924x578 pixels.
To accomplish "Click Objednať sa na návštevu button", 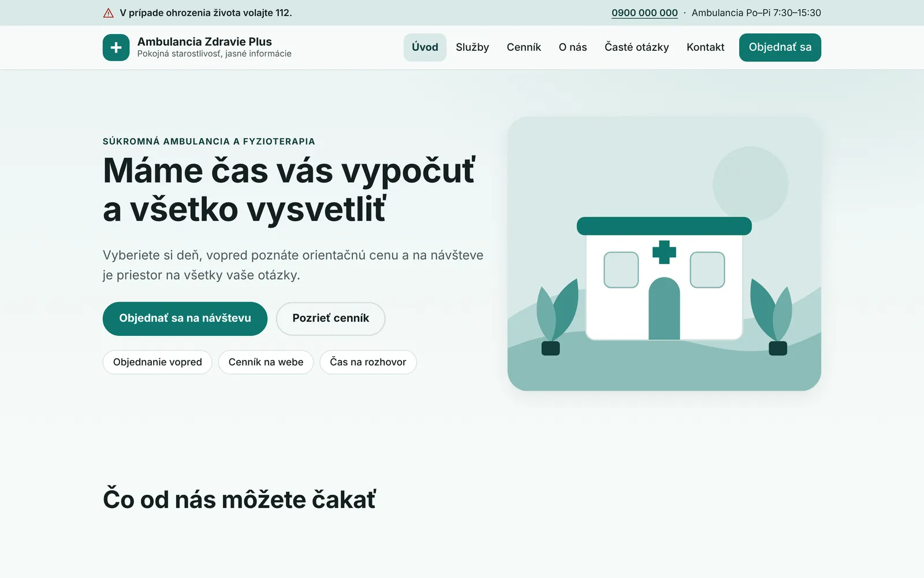I will [x=185, y=318].
